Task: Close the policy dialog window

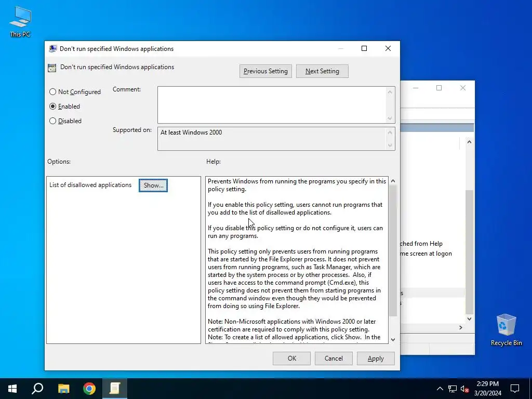Action: coord(388,48)
